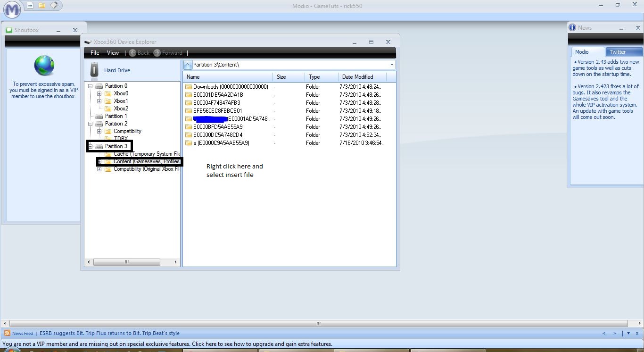
Task: Collapse Partition 3 tree node
Action: point(90,146)
